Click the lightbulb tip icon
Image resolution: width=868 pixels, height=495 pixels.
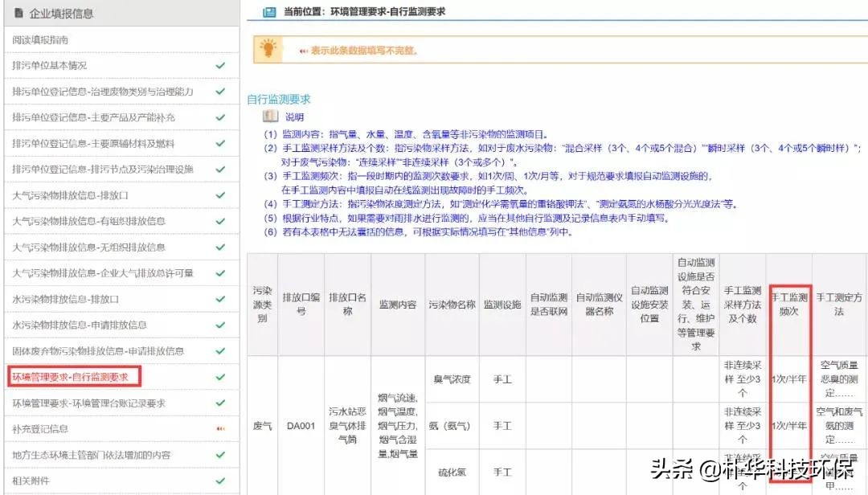point(268,49)
